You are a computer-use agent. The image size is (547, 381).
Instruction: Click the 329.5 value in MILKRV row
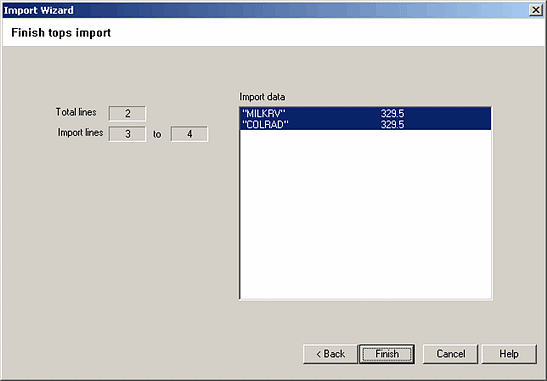pyautogui.click(x=392, y=113)
